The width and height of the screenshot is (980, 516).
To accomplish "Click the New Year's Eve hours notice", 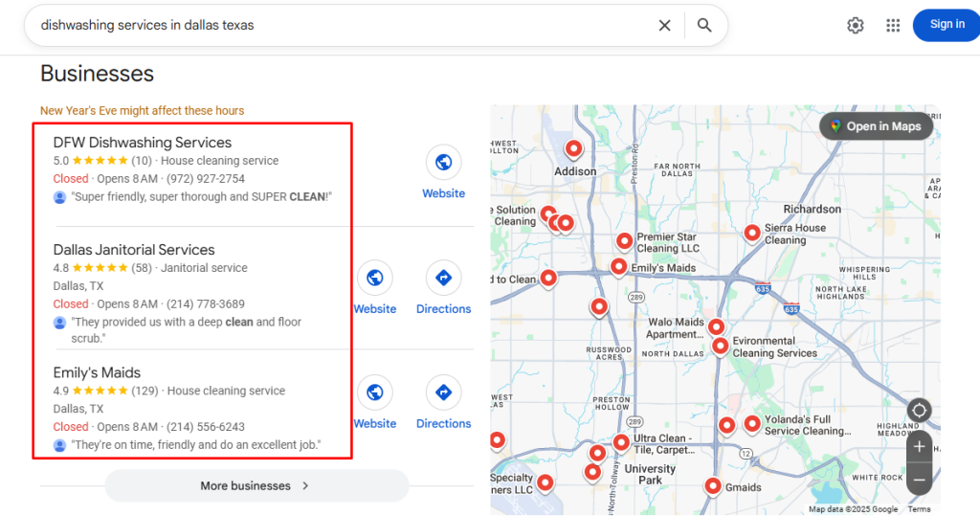I will [x=142, y=111].
